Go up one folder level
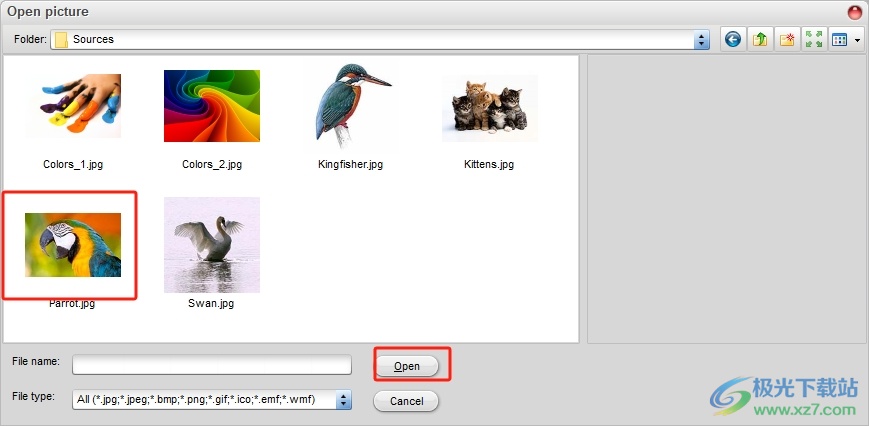Screen dimensions: 869x426 pos(760,39)
